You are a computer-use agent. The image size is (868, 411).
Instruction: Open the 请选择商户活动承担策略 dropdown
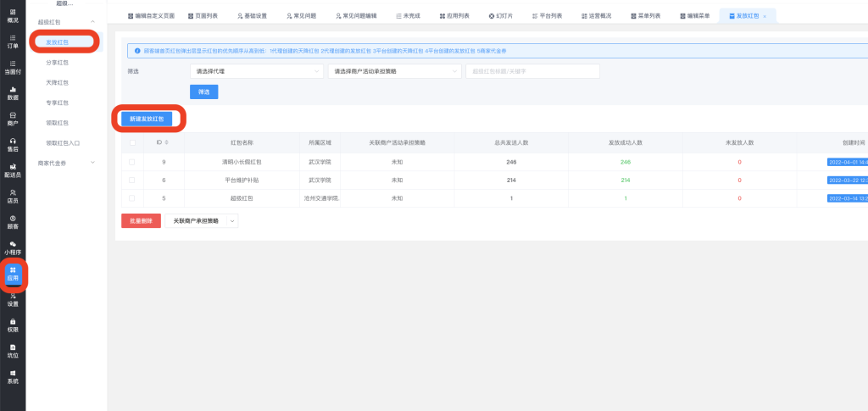pos(393,71)
